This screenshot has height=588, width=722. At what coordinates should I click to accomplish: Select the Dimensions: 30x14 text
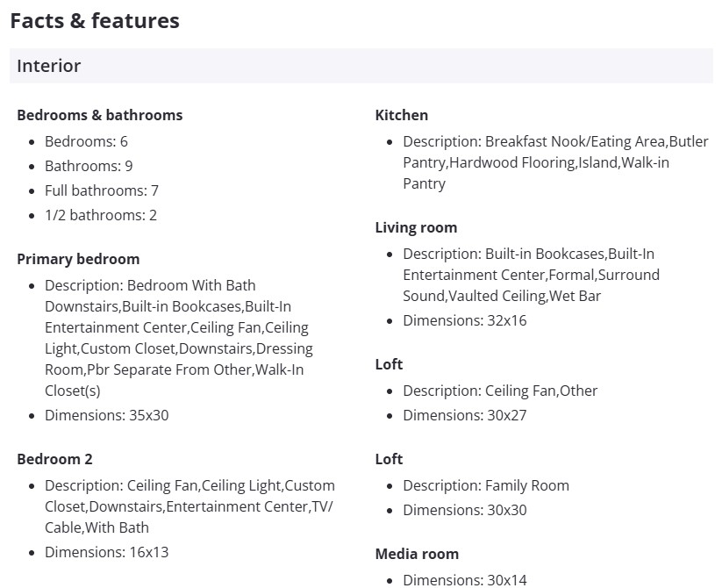click(x=464, y=579)
